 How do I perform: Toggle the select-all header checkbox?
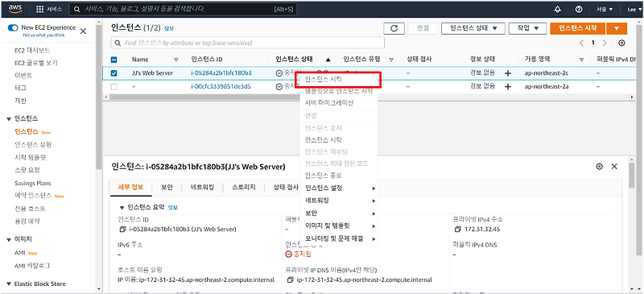point(114,60)
